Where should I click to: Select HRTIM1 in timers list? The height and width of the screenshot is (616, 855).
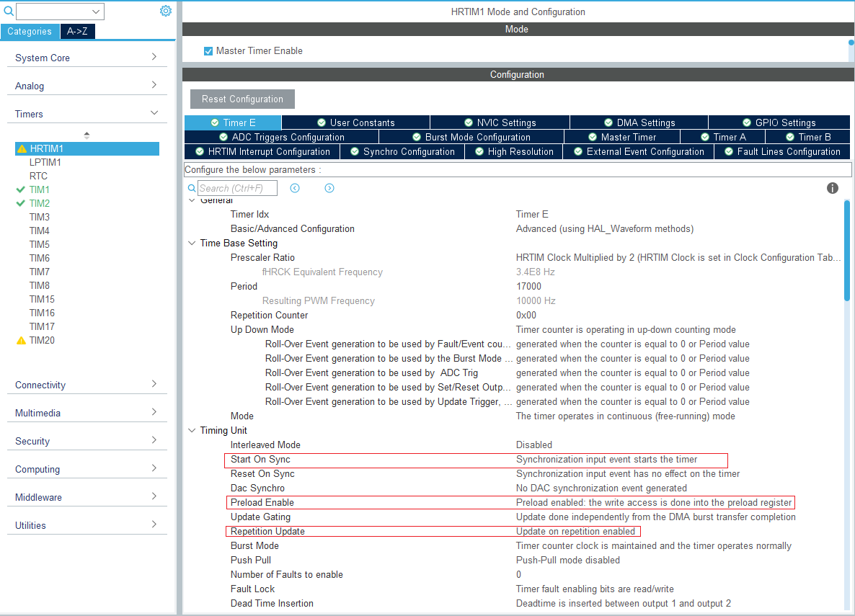click(x=87, y=149)
